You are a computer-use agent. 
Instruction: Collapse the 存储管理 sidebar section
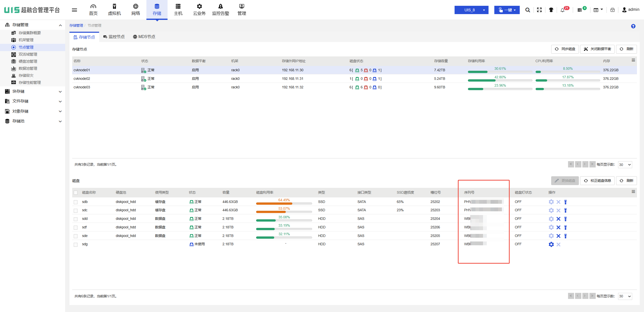point(60,25)
